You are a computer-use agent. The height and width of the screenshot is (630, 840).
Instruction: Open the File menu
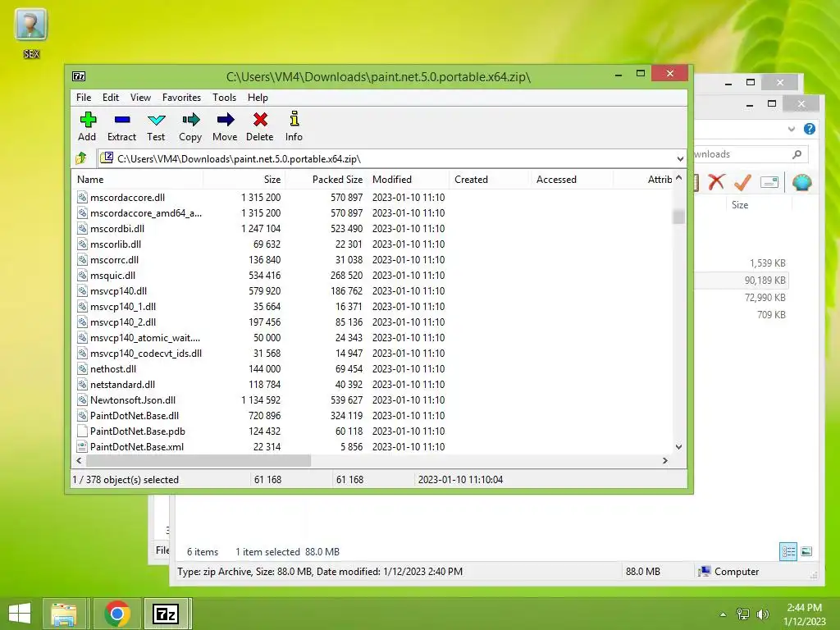pos(84,98)
